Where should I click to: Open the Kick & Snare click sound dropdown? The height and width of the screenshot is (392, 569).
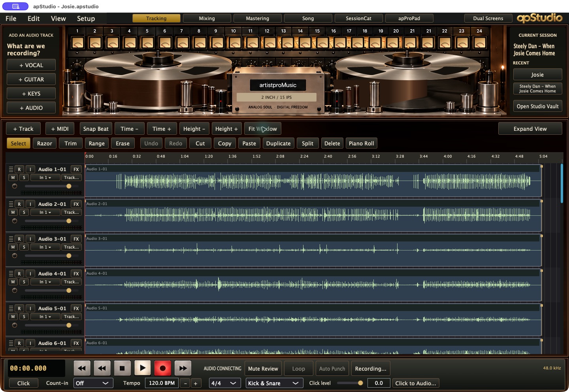click(274, 383)
